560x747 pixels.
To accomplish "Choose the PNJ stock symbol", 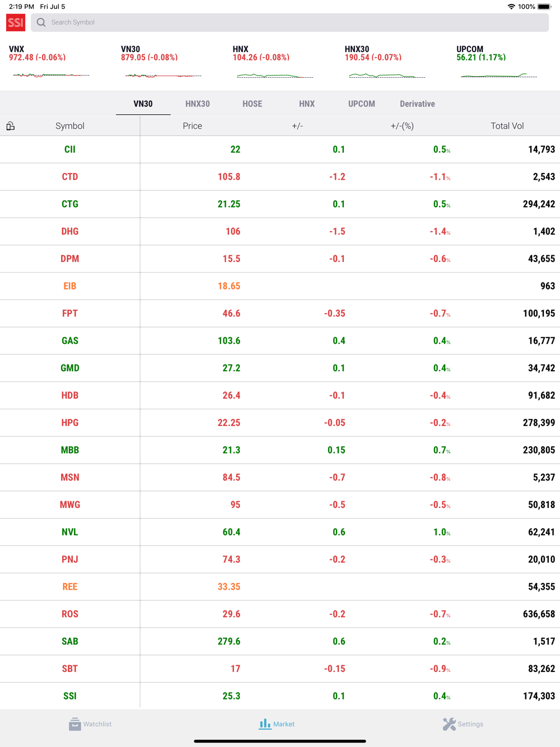I will [x=70, y=559].
